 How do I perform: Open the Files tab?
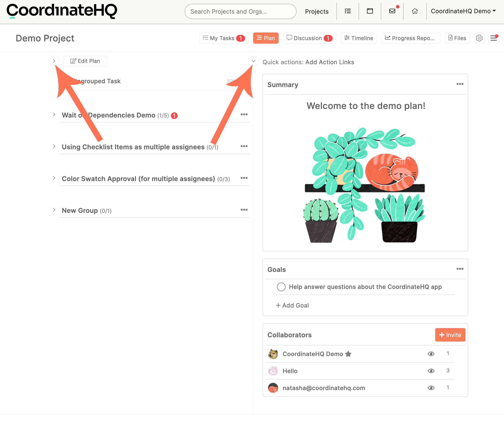[x=457, y=38]
